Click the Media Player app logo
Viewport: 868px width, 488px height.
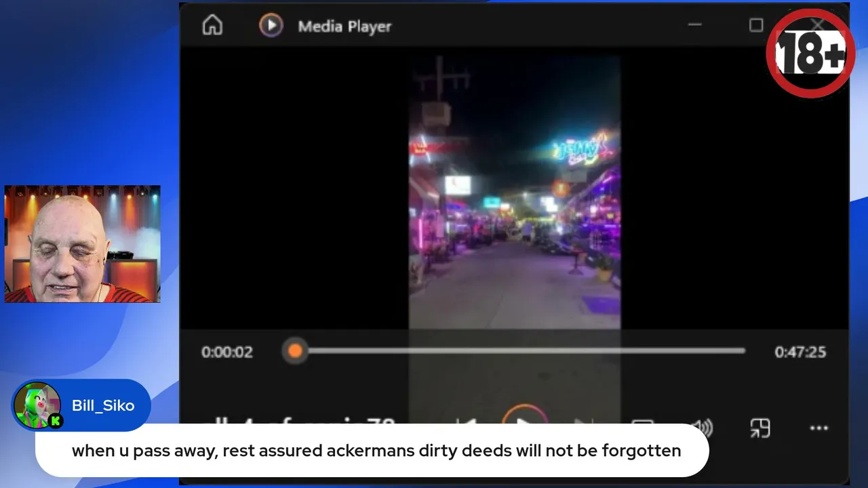click(271, 26)
